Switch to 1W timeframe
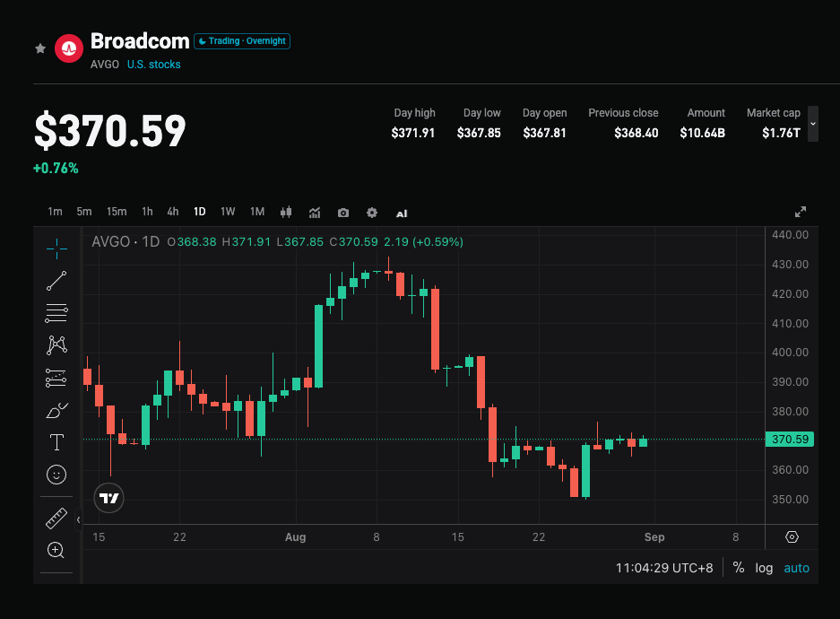Viewport: 840px width, 619px height. coord(228,212)
